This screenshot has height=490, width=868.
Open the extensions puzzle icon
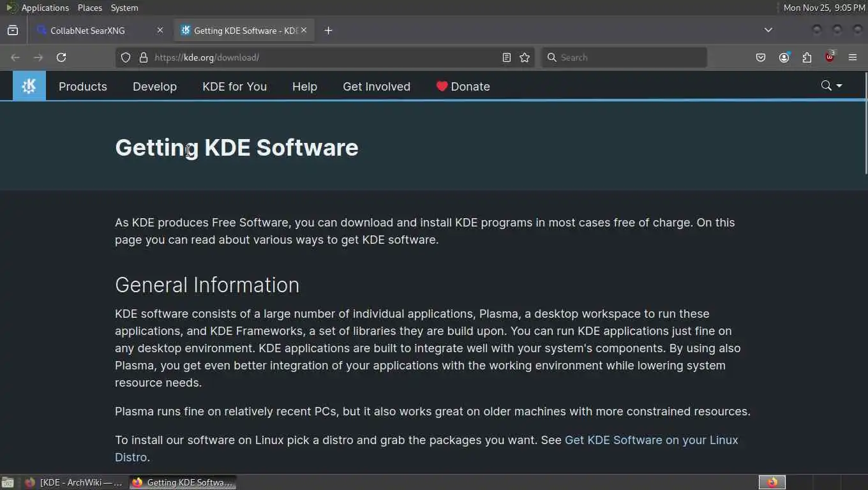coord(807,57)
